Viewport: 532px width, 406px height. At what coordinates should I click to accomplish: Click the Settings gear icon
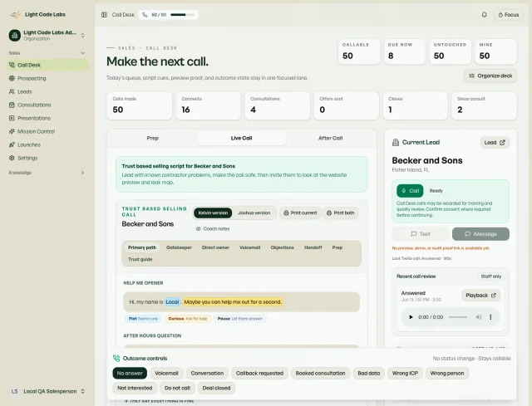pos(12,158)
